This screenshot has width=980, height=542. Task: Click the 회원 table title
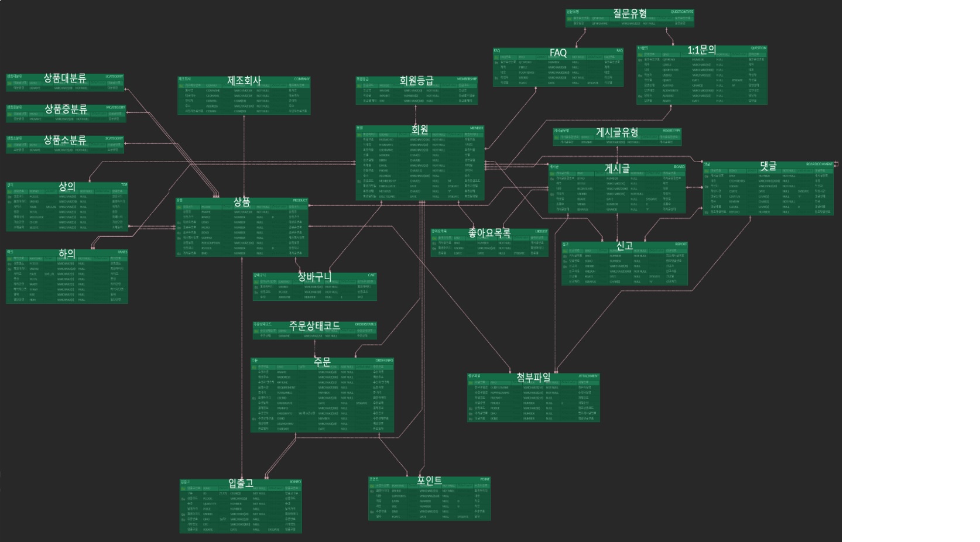click(420, 129)
